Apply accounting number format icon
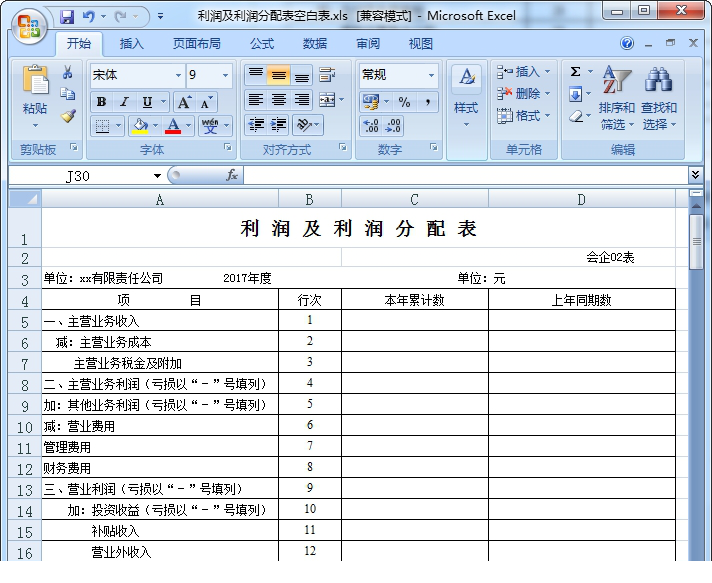The height and width of the screenshot is (583, 712). [371, 102]
